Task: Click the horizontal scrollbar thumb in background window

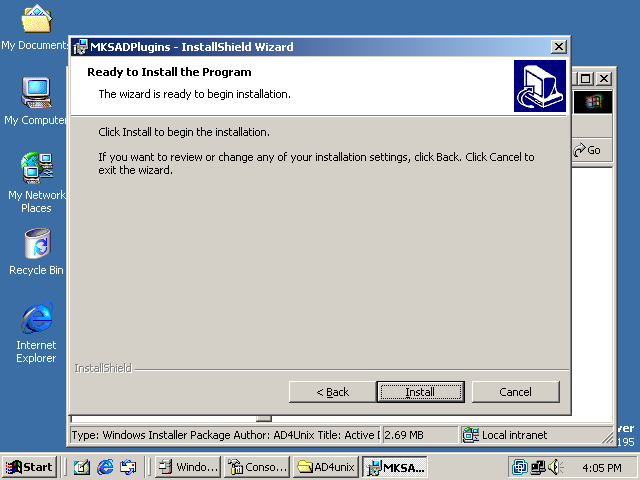Action: 264,419
